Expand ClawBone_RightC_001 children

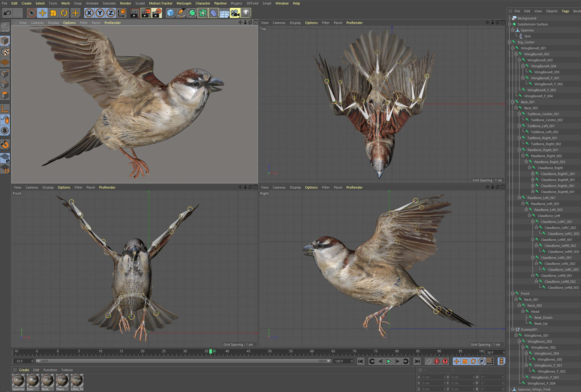(x=533, y=174)
